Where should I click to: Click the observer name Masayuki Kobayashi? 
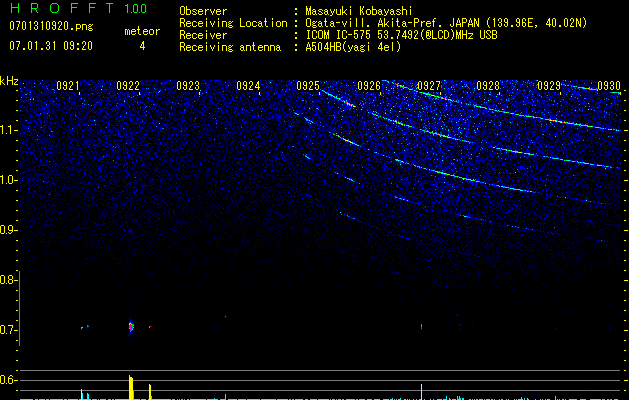point(359,11)
